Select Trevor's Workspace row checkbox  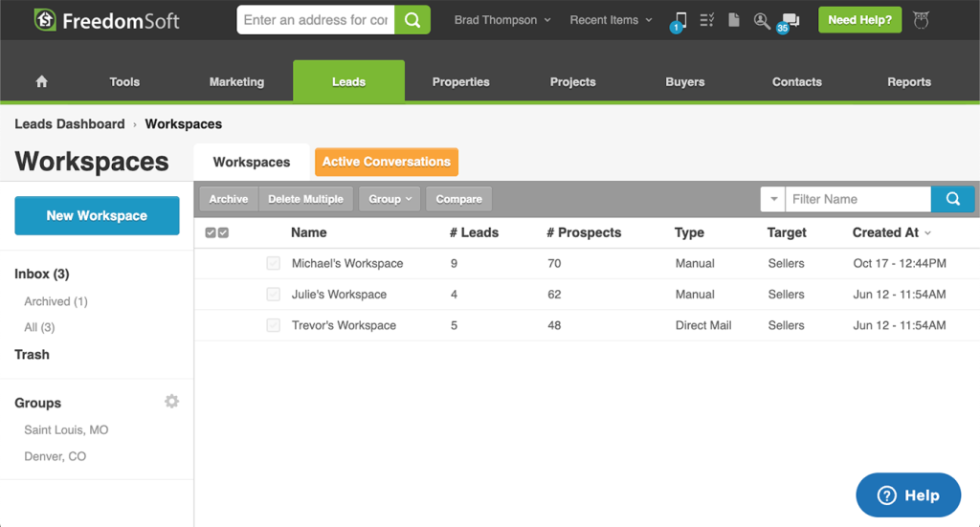(x=274, y=325)
